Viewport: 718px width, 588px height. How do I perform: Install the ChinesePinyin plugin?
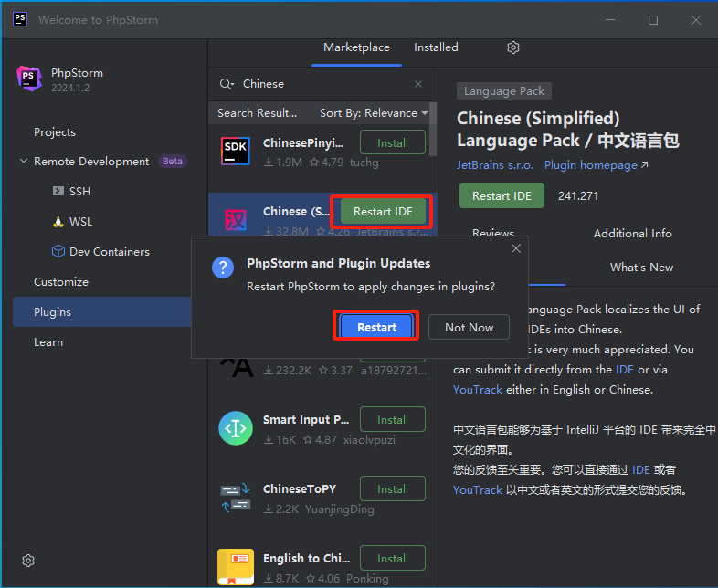point(393,142)
